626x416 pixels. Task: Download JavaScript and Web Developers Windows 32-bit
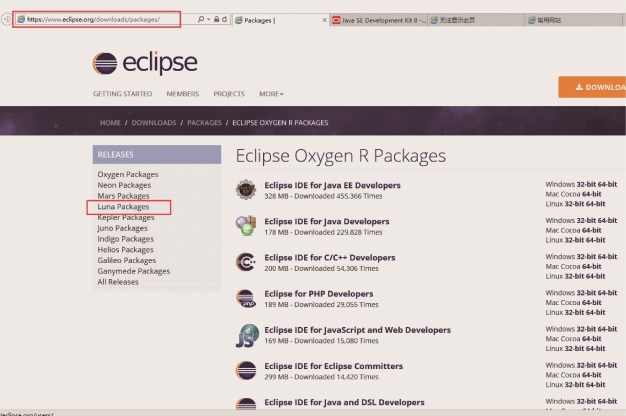pos(586,329)
